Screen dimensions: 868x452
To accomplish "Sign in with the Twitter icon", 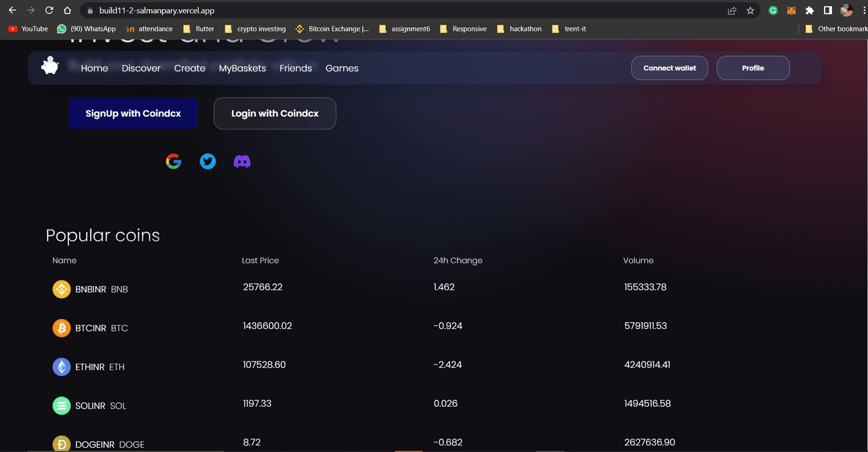I will pyautogui.click(x=208, y=162).
